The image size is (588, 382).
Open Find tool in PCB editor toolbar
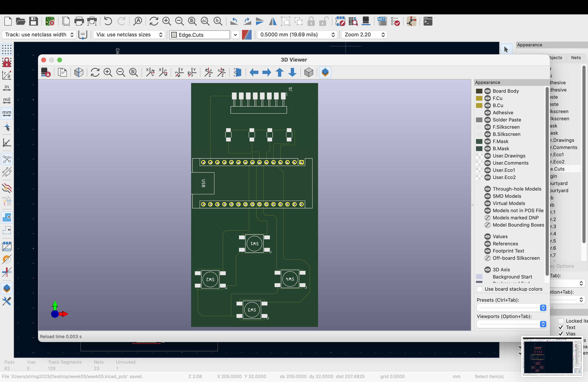[x=138, y=21]
